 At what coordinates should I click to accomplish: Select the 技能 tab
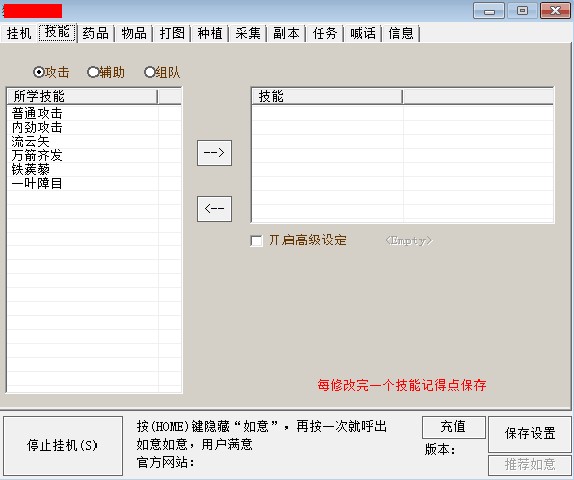pos(57,33)
